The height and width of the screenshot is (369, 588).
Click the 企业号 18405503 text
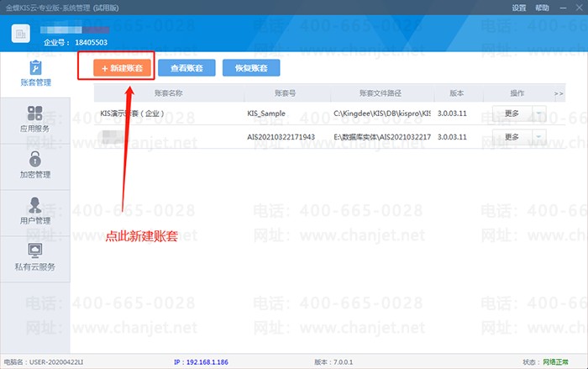pyautogui.click(x=76, y=42)
